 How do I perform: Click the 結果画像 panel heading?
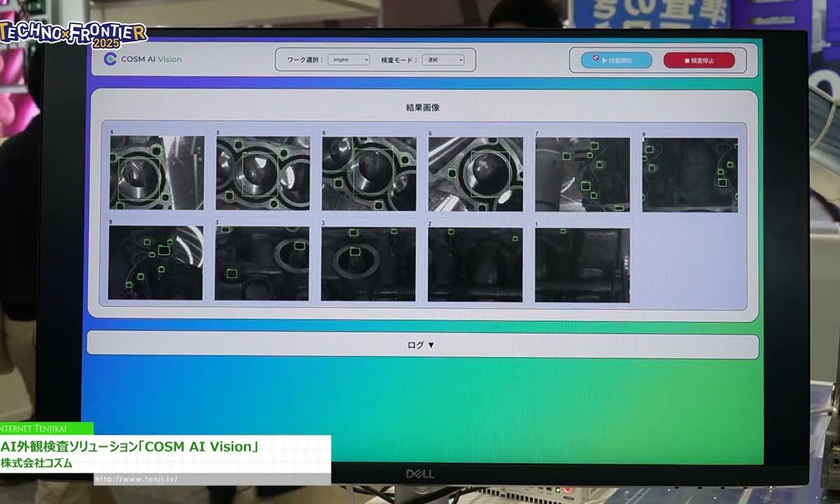pyautogui.click(x=423, y=108)
